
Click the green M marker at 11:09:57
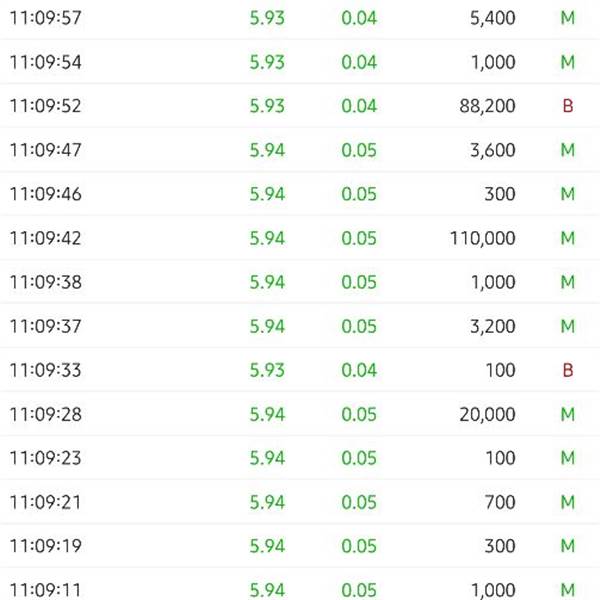568,18
